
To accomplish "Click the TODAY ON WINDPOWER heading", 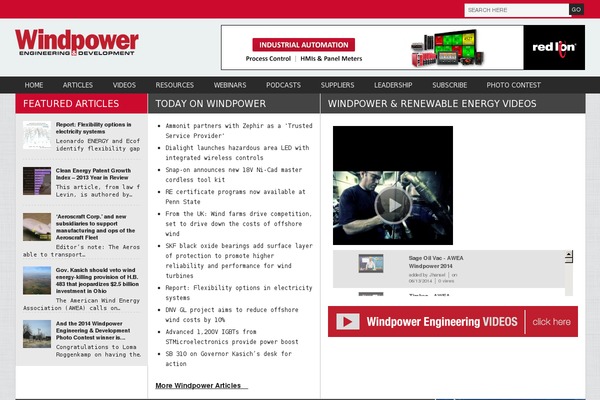I will click(x=210, y=104).
